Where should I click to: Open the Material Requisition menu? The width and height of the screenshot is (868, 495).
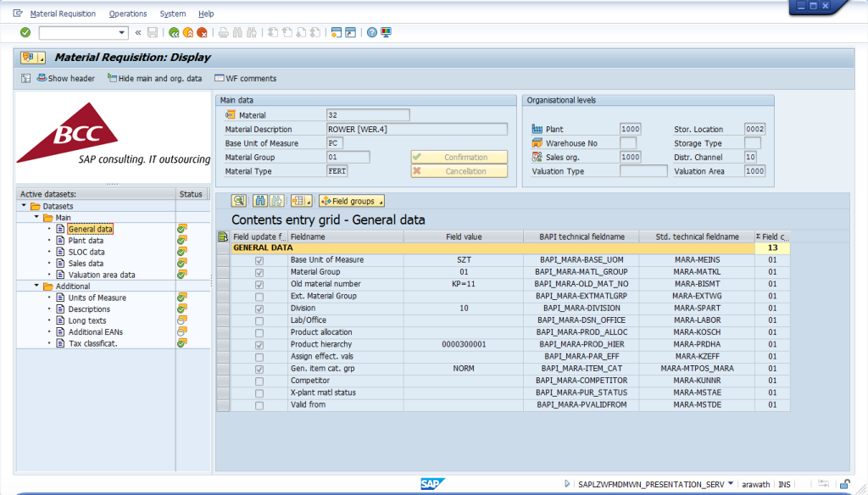[63, 14]
